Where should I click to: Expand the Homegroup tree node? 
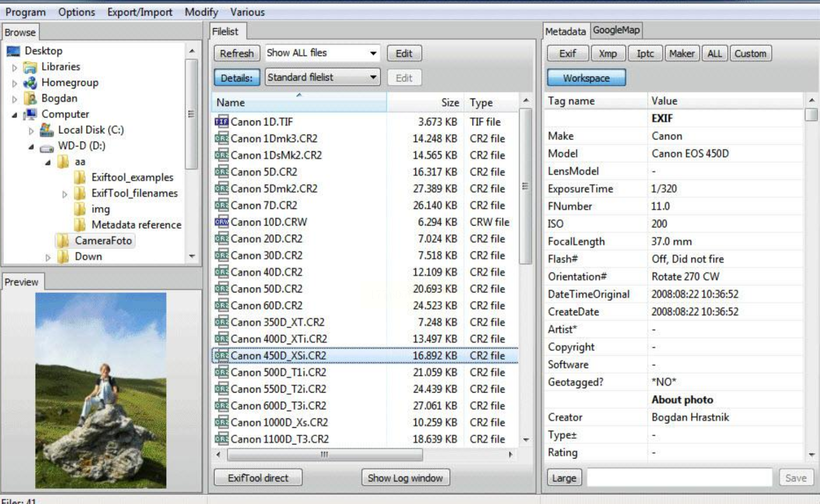click(15, 83)
